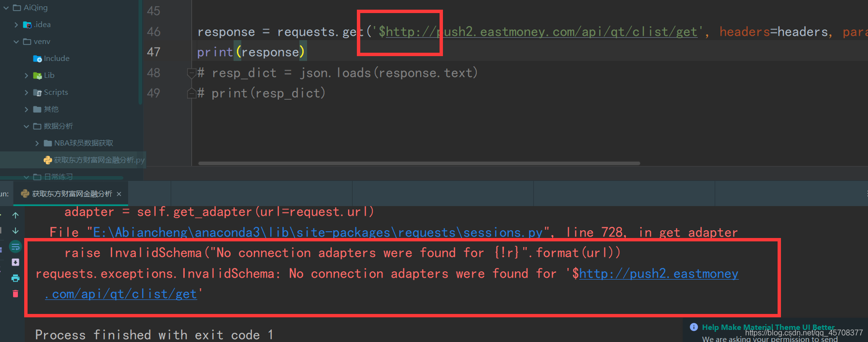Image resolution: width=868 pixels, height=342 pixels.
Task: Click the .idea folder icon
Action: pos(28,25)
